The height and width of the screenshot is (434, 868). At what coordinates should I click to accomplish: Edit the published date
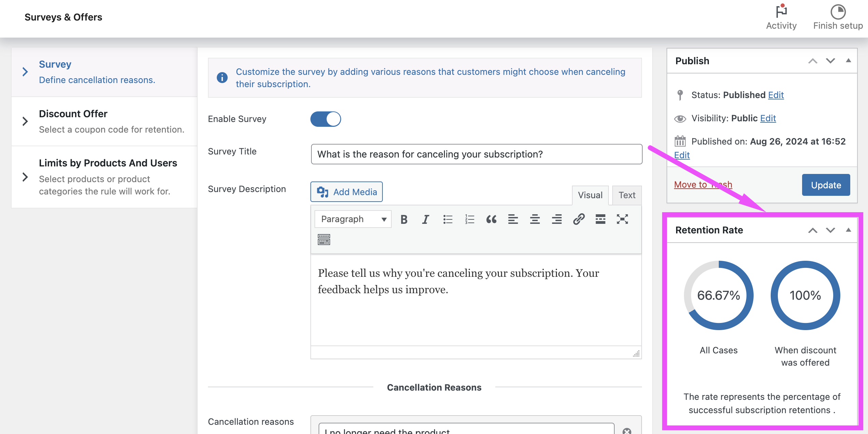pos(682,155)
